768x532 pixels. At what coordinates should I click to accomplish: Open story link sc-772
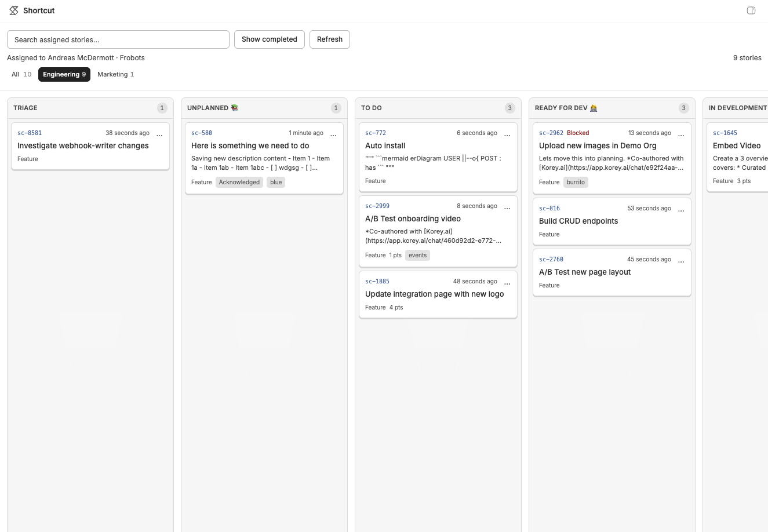point(376,133)
